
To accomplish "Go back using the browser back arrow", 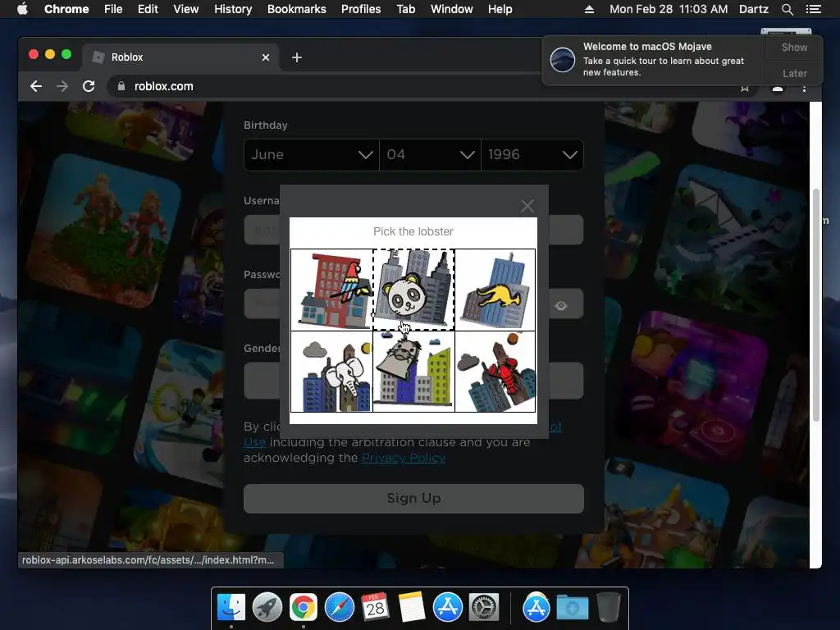I will (36, 86).
